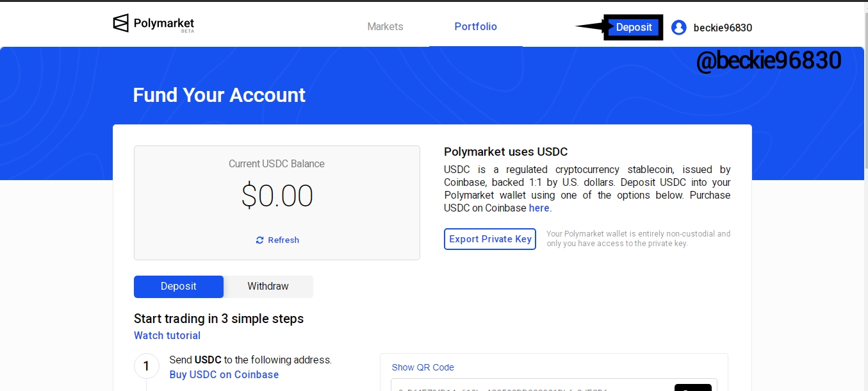Image resolution: width=868 pixels, height=391 pixels.
Task: Click the Polymarket logo icon
Action: click(x=120, y=24)
